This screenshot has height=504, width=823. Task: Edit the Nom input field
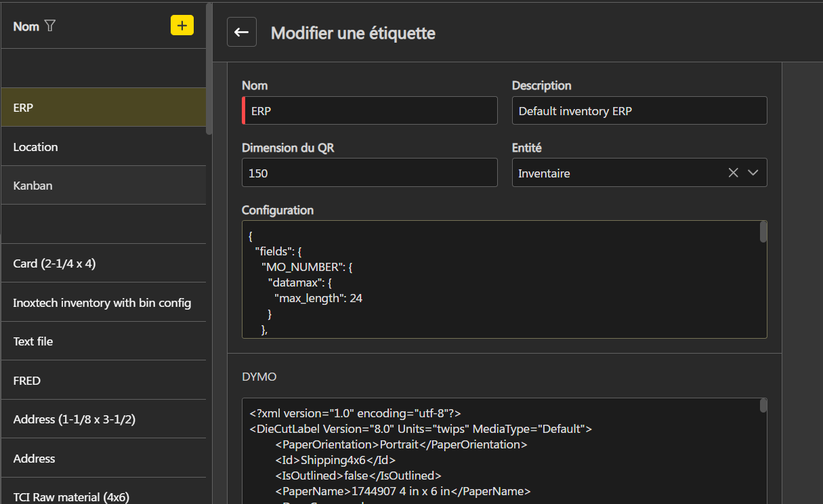click(x=370, y=110)
